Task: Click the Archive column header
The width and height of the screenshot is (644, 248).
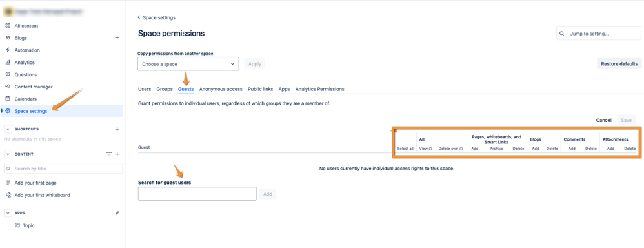Action: 497,149
